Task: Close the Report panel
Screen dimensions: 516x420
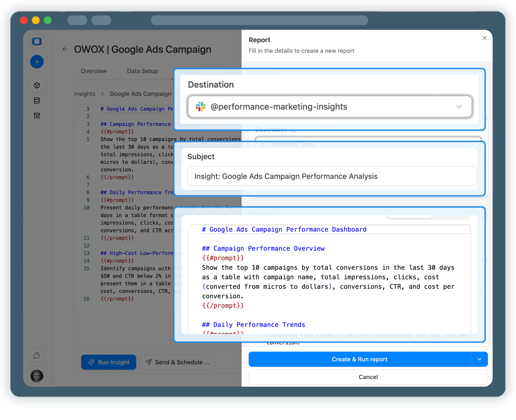Action: [484, 38]
